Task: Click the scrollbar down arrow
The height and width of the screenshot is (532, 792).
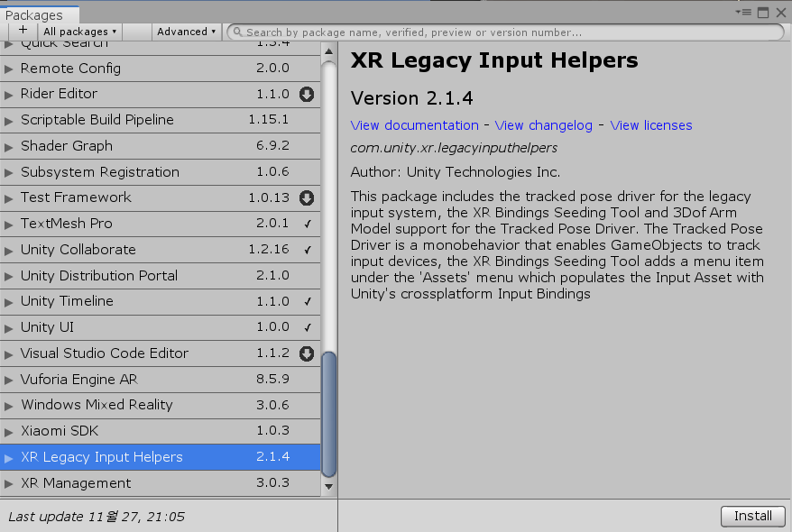Action: (329, 487)
